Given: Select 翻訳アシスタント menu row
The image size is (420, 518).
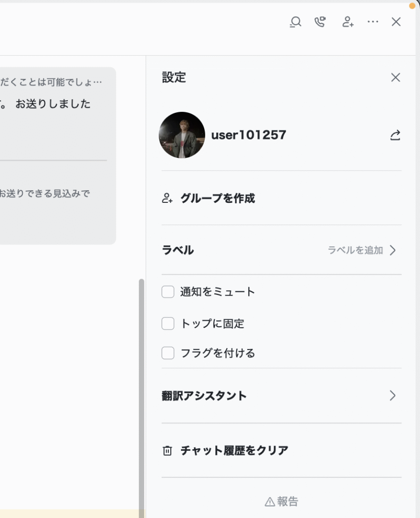Looking at the screenshot, I should [x=282, y=396].
